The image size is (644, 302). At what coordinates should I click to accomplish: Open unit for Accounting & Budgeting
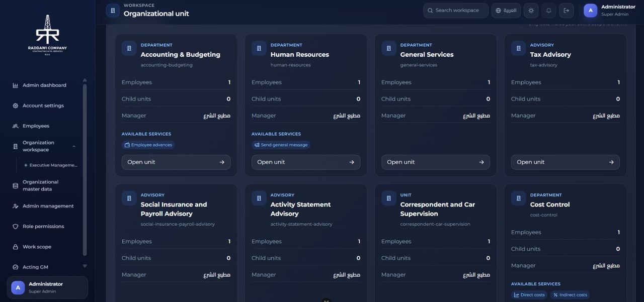(x=176, y=162)
